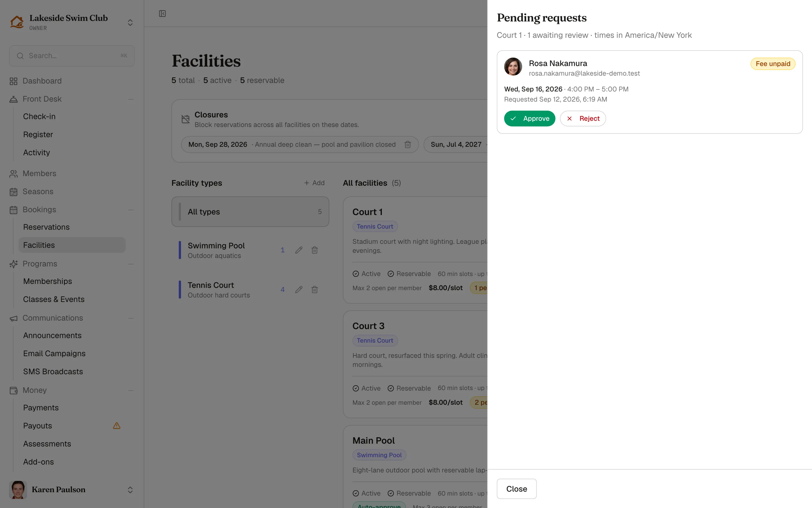Viewport: 812px width, 508px height.
Task: Delete the Tennis Court facility type
Action: 314,290
